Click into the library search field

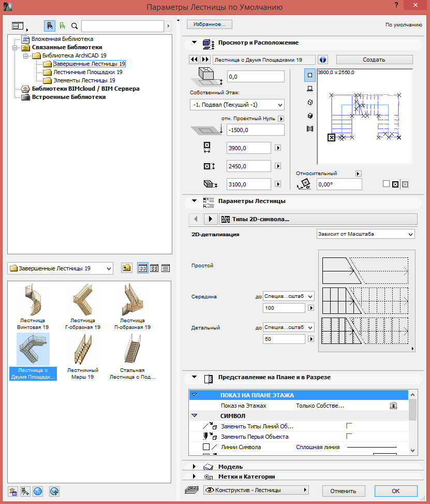click(123, 26)
